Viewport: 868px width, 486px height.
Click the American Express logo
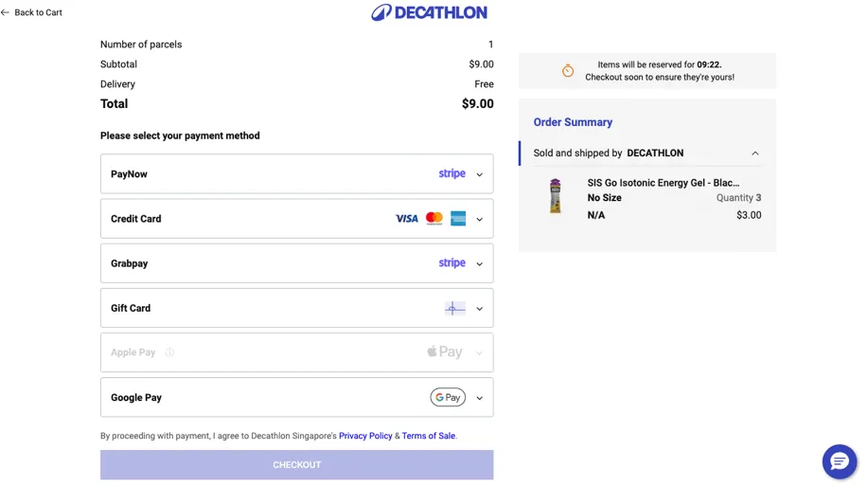point(458,219)
